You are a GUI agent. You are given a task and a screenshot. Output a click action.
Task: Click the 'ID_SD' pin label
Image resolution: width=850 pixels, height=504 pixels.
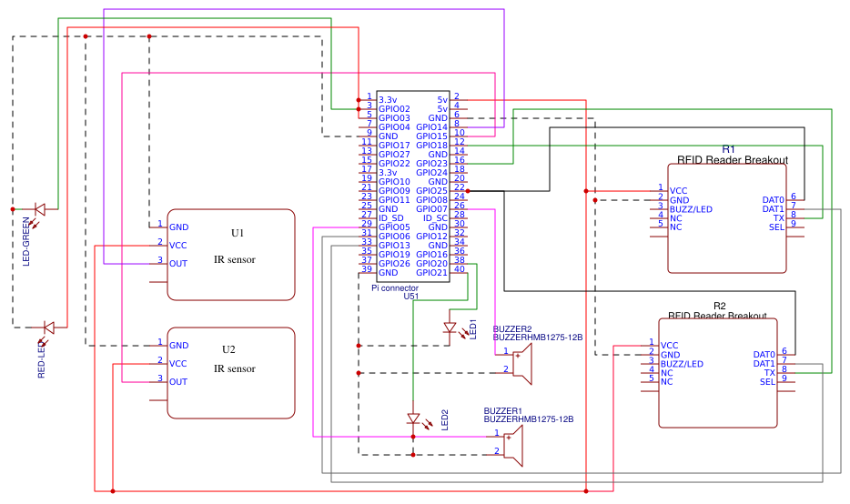click(x=390, y=218)
